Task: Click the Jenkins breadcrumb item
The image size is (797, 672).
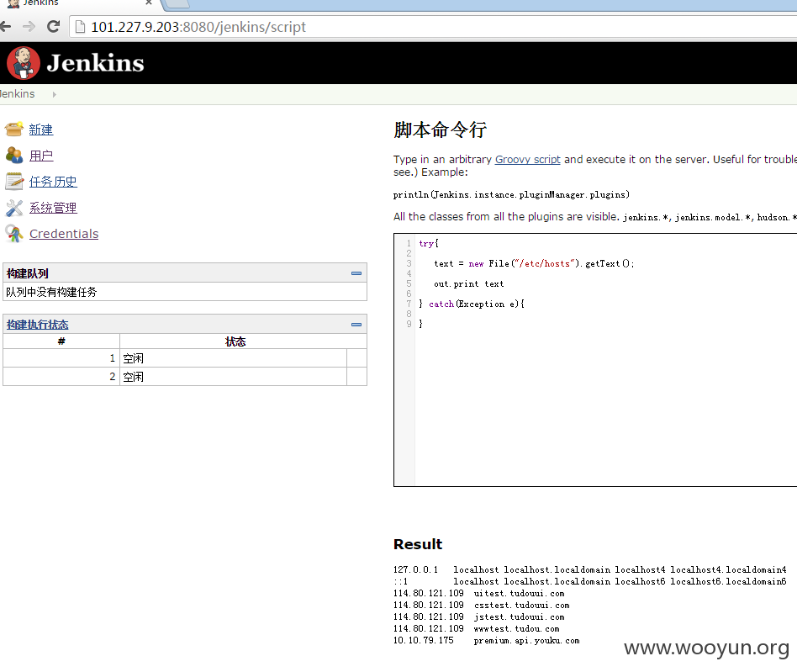Action: point(18,94)
